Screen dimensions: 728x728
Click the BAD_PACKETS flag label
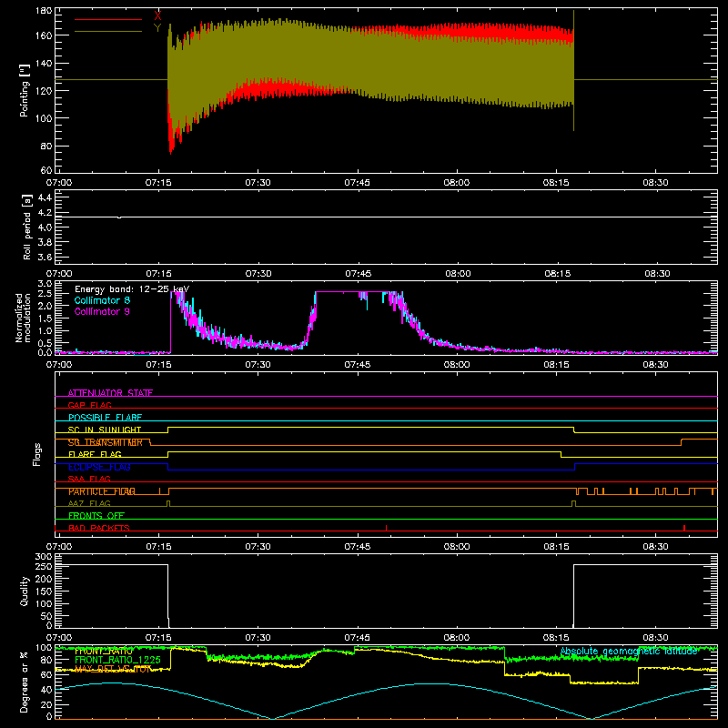(99, 528)
